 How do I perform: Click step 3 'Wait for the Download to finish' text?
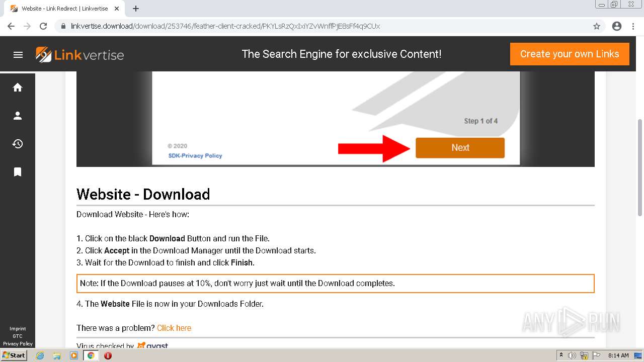166,262
